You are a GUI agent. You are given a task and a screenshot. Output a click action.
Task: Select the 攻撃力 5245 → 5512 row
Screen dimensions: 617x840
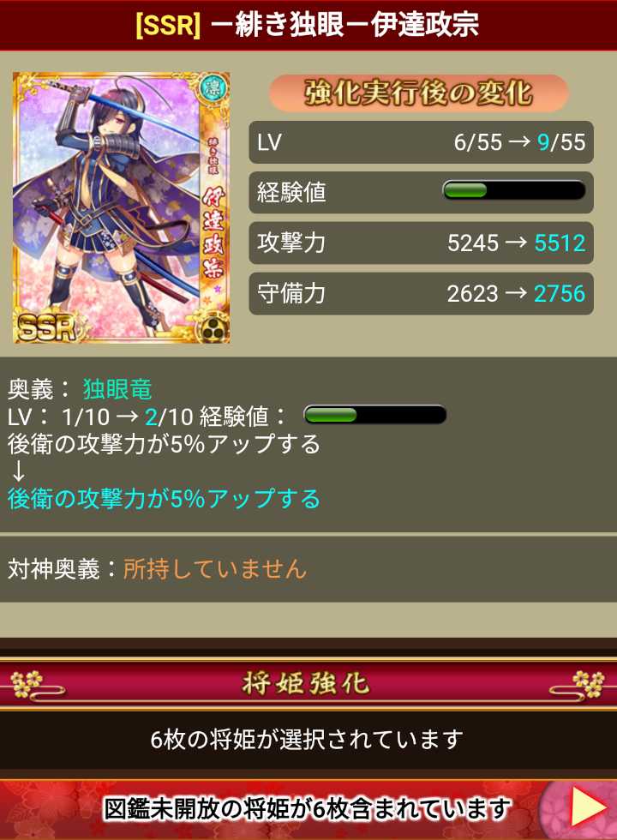click(421, 243)
